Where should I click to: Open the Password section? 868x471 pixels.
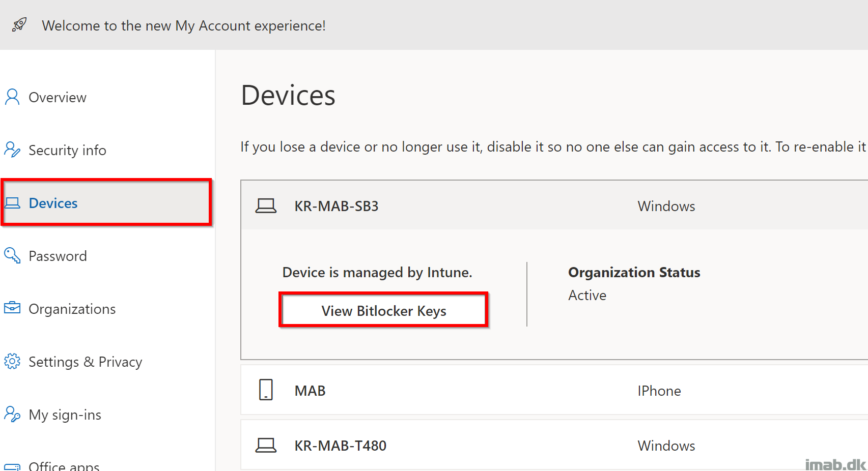coord(58,256)
